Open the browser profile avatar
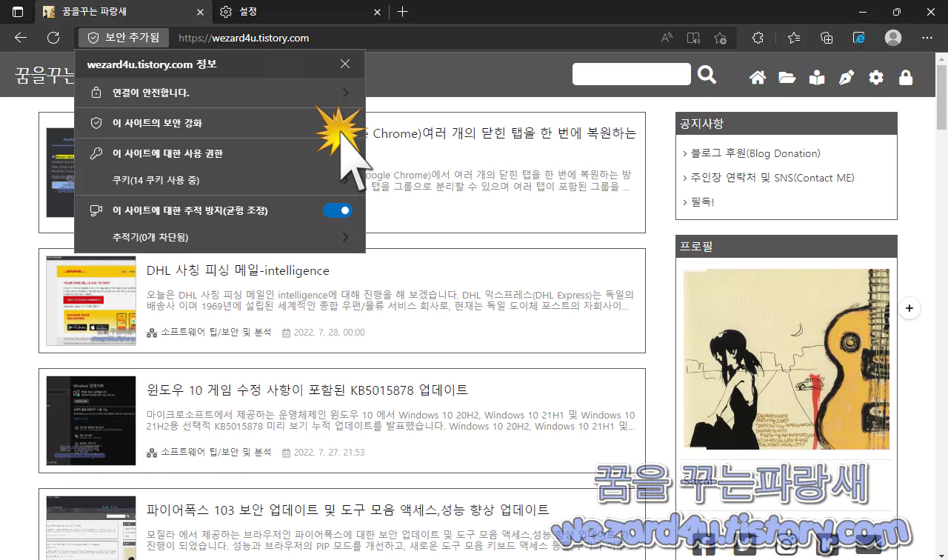The image size is (948, 560). (x=892, y=38)
